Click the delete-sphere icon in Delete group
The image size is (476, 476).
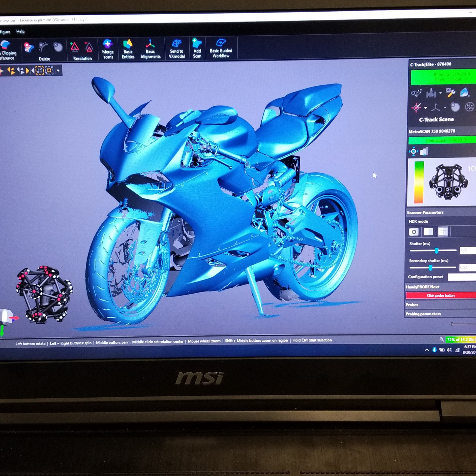tap(58, 47)
